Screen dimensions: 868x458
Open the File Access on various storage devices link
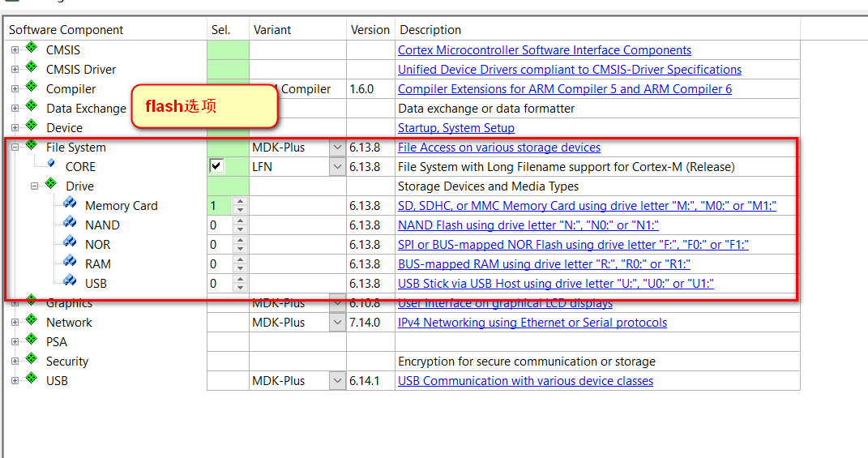(x=499, y=148)
